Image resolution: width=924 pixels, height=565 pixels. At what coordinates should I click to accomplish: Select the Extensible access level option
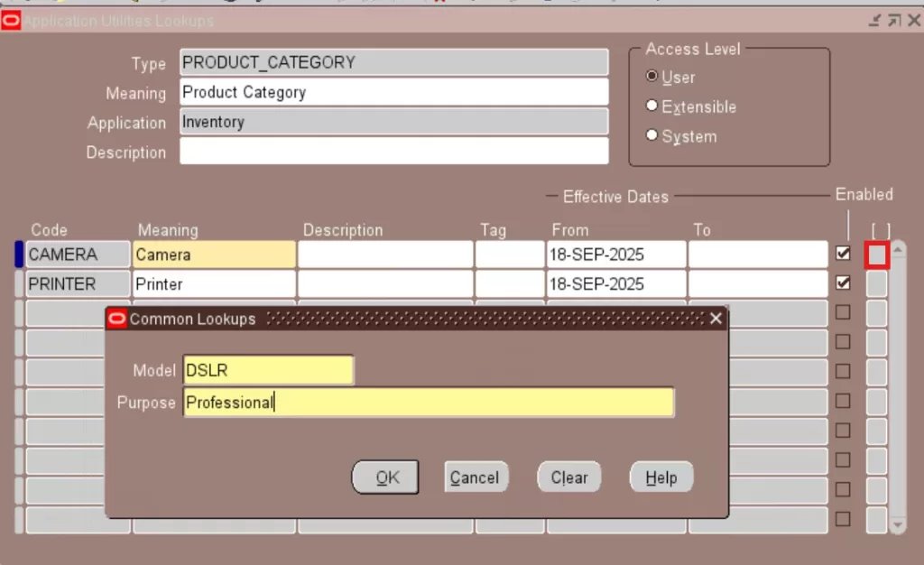(x=652, y=107)
